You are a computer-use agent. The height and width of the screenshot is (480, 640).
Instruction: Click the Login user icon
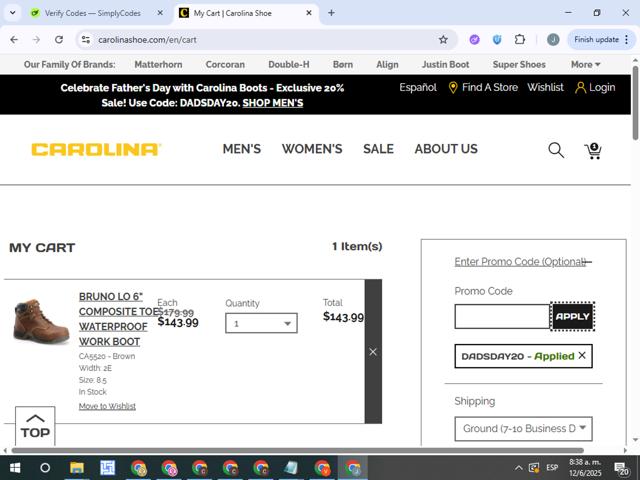580,87
